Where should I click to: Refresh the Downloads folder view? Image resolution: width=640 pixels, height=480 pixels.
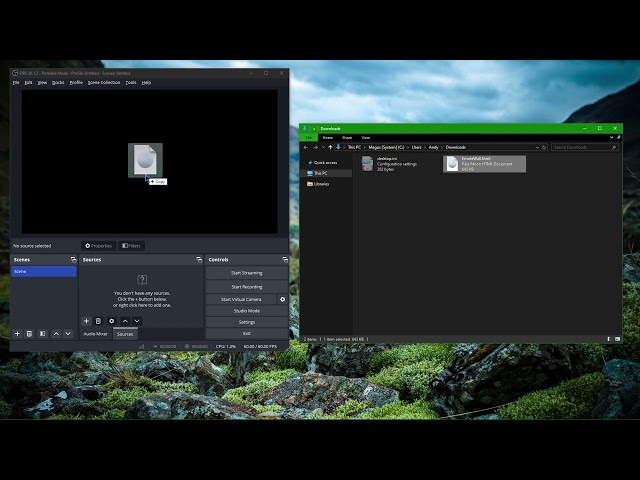(544, 147)
